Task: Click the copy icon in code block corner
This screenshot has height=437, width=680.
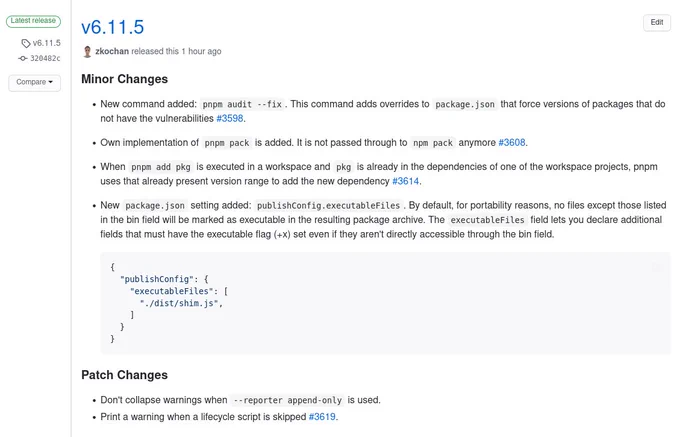Action: click(x=657, y=267)
